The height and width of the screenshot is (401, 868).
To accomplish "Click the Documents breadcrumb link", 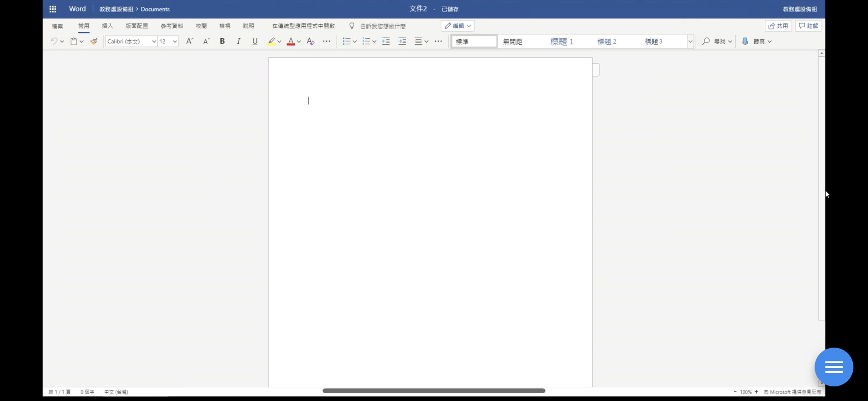I will tap(155, 9).
